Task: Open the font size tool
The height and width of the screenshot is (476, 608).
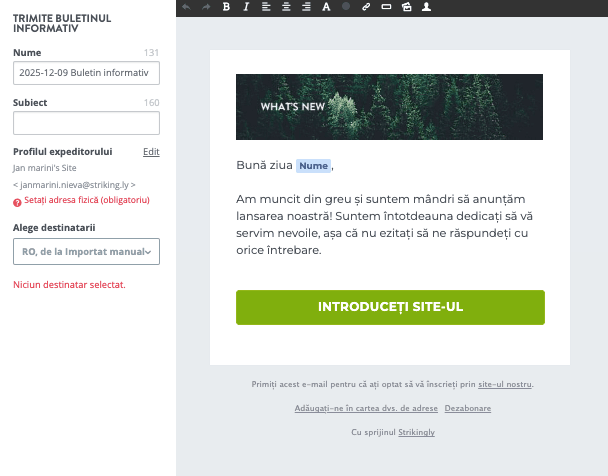Action: click(x=326, y=7)
